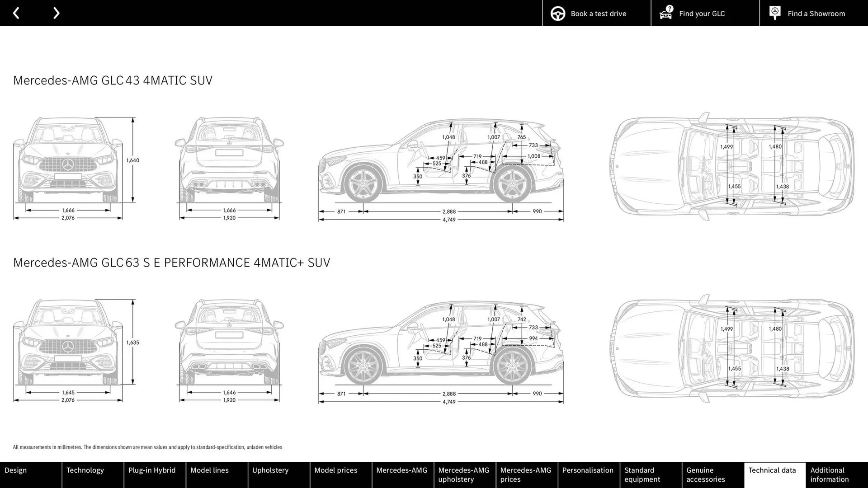Click the left arrow to go back

(x=17, y=13)
